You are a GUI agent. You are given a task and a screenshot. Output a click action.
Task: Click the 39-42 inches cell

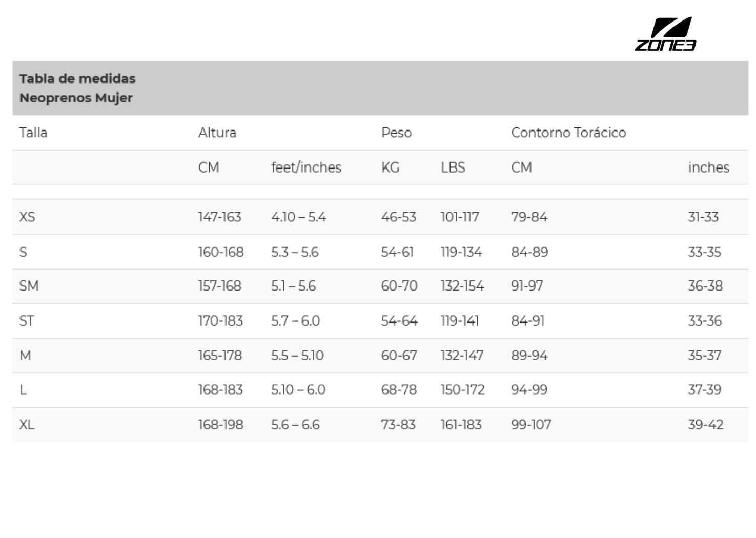click(705, 425)
